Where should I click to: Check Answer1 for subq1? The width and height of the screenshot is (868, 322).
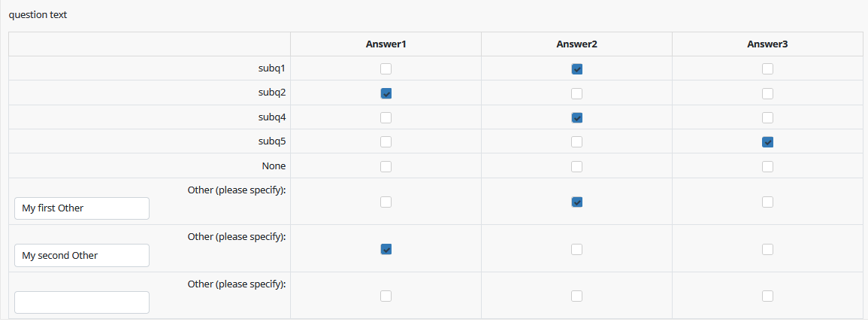point(386,68)
